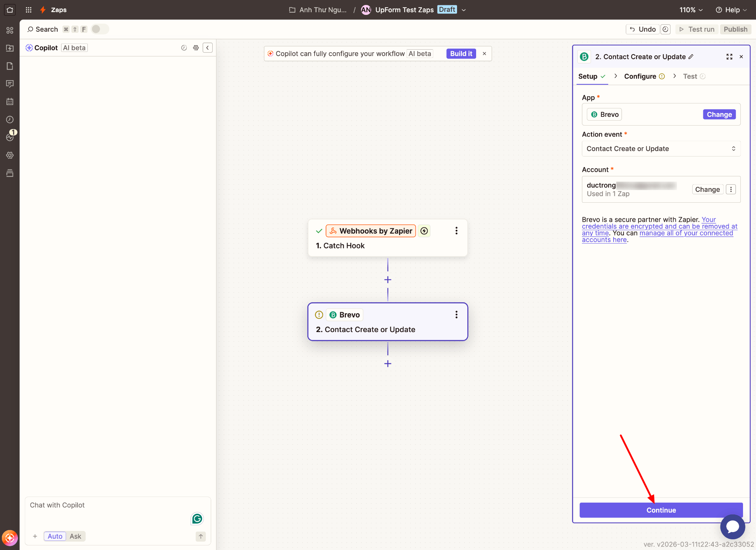
Task: Click the warning icon on Brevo step
Action: click(319, 315)
